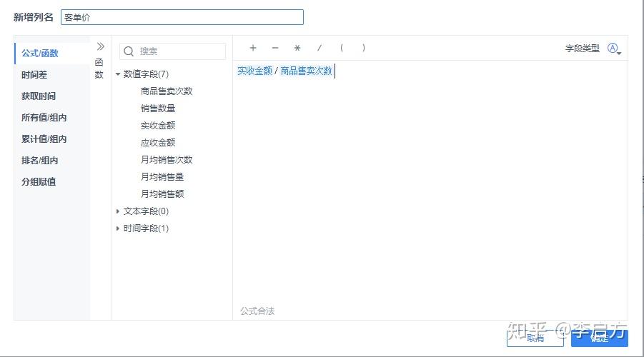Insert the divide slash operator
This screenshot has width=644, height=357.
pyautogui.click(x=319, y=48)
